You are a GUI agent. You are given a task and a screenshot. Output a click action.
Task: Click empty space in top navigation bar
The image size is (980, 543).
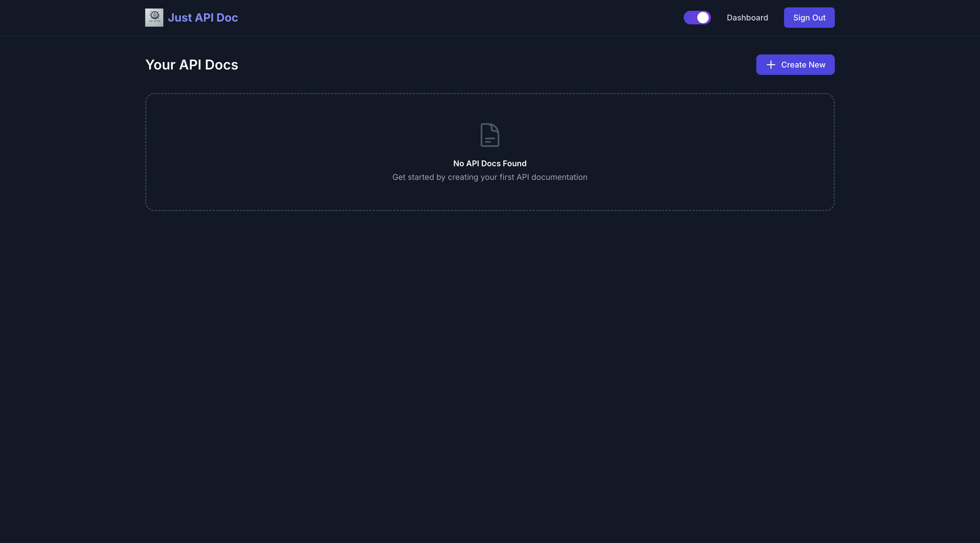point(457,18)
